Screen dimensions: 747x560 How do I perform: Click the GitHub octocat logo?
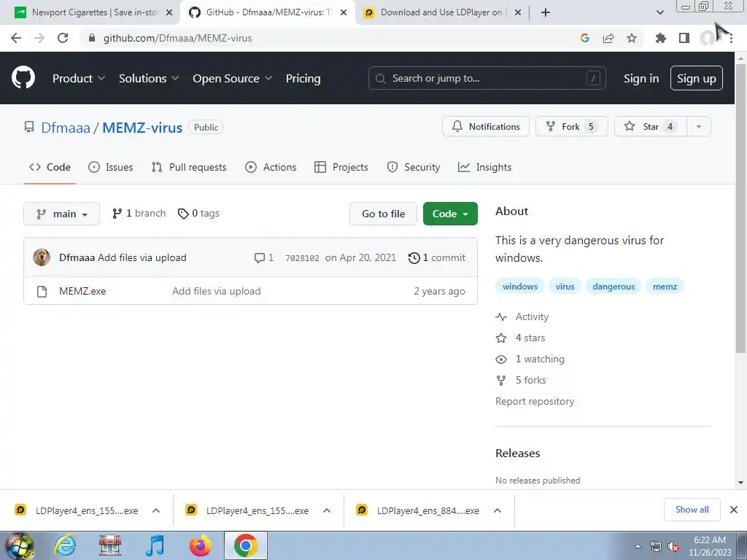coord(23,78)
